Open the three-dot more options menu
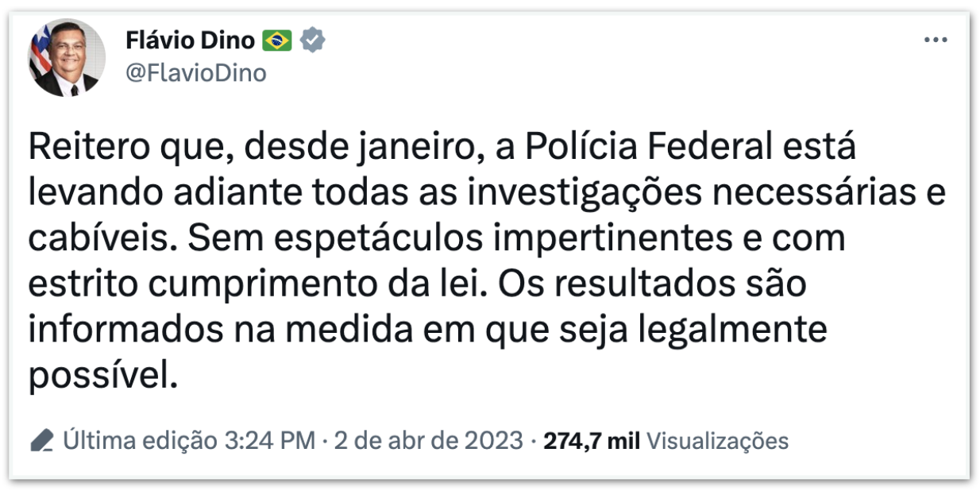This screenshot has width=980, height=491. click(935, 40)
